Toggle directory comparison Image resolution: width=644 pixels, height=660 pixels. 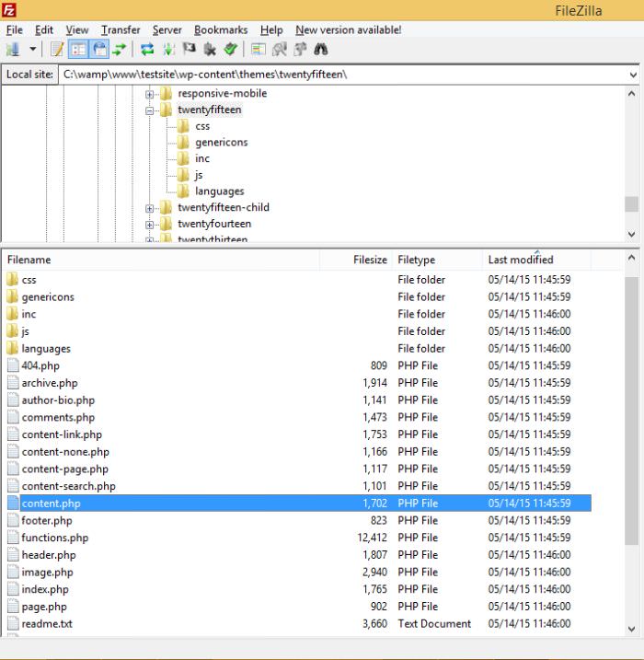pos(280,50)
